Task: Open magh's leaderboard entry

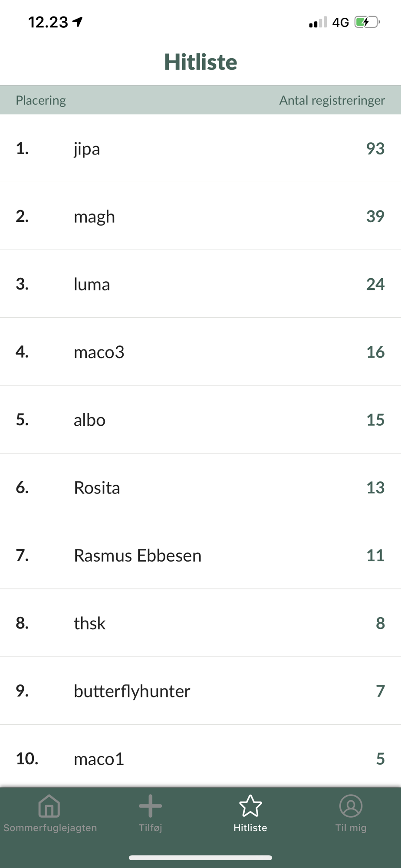Action: point(94,216)
